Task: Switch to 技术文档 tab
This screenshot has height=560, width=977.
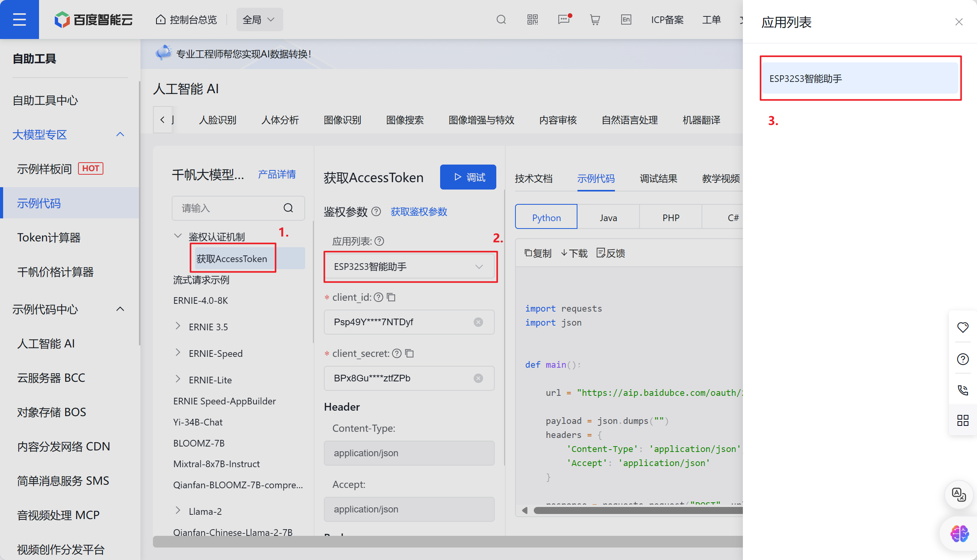Action: (x=533, y=178)
